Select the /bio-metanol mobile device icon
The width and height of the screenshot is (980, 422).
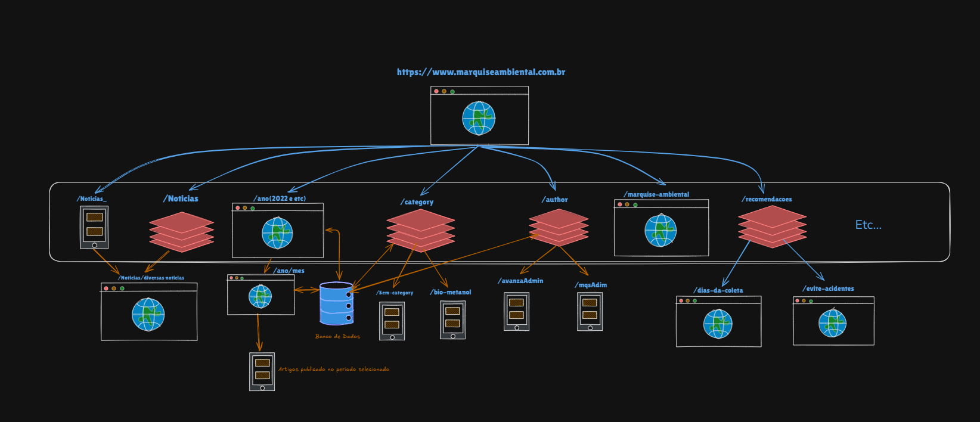click(452, 319)
